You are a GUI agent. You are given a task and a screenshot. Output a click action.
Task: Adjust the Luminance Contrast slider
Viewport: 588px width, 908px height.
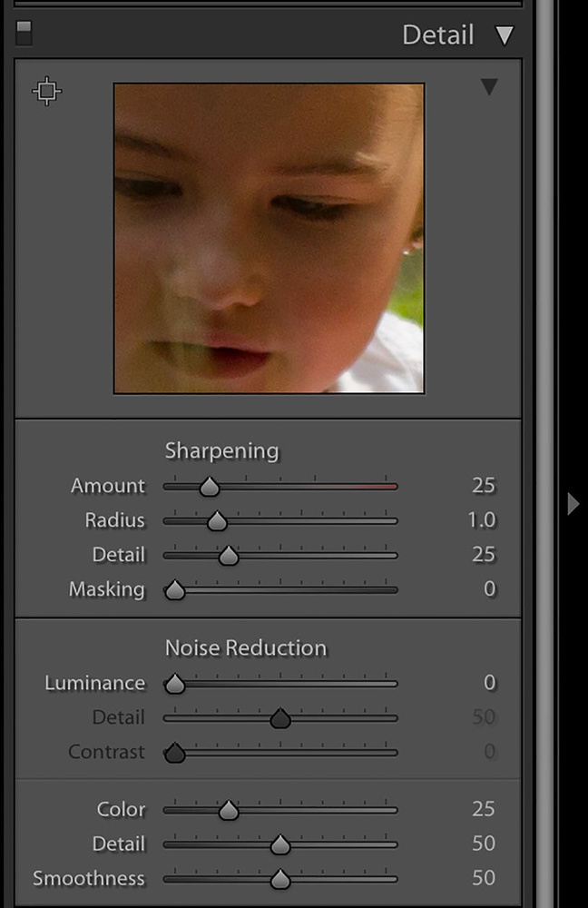tap(175, 754)
